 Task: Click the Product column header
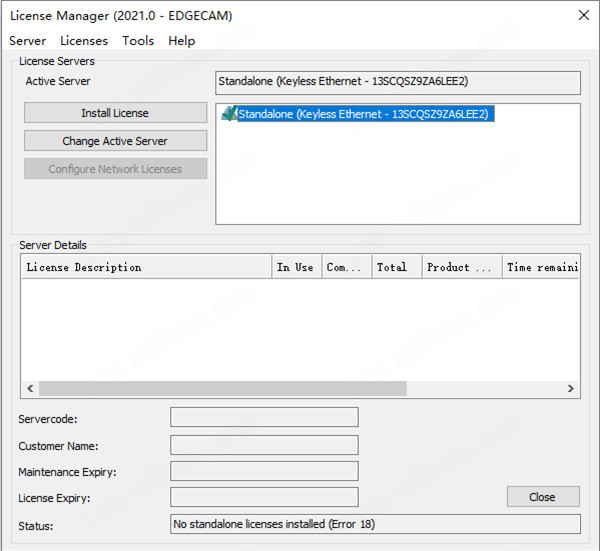[x=461, y=267]
